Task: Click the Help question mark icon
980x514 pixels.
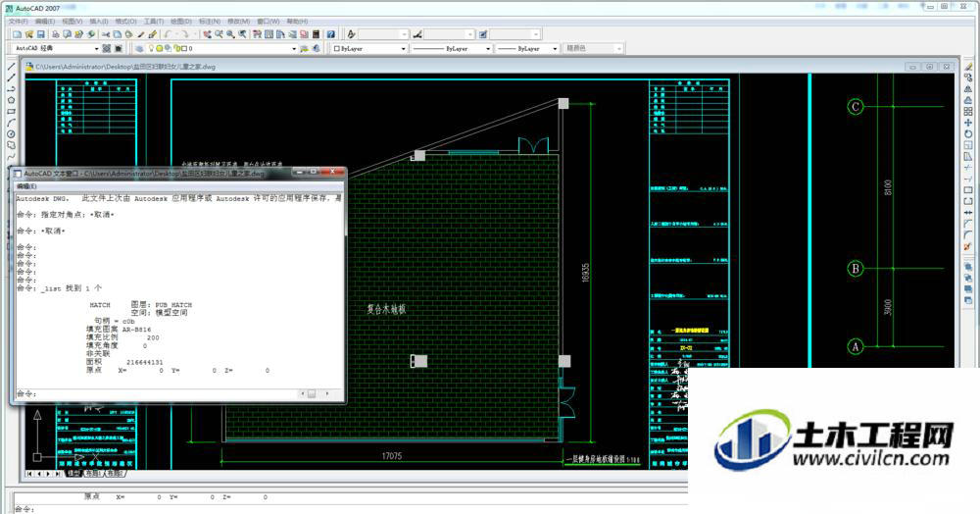Action: click(x=331, y=34)
